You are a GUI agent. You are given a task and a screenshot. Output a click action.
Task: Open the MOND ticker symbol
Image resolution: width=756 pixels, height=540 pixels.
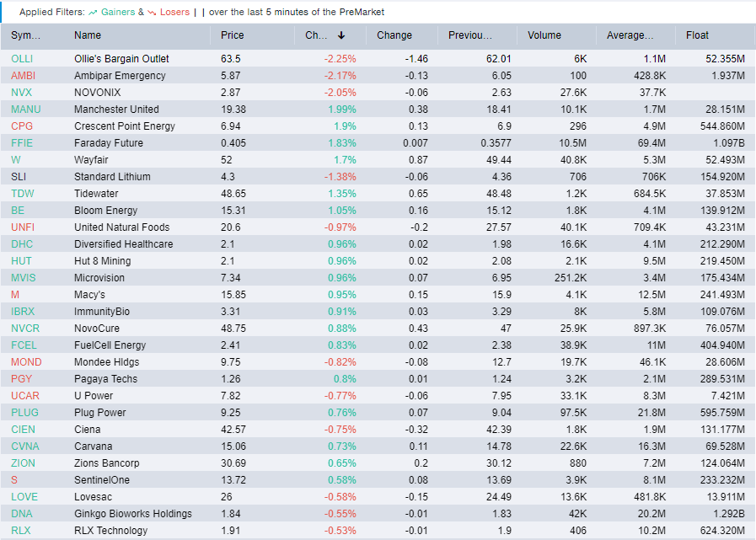click(26, 362)
